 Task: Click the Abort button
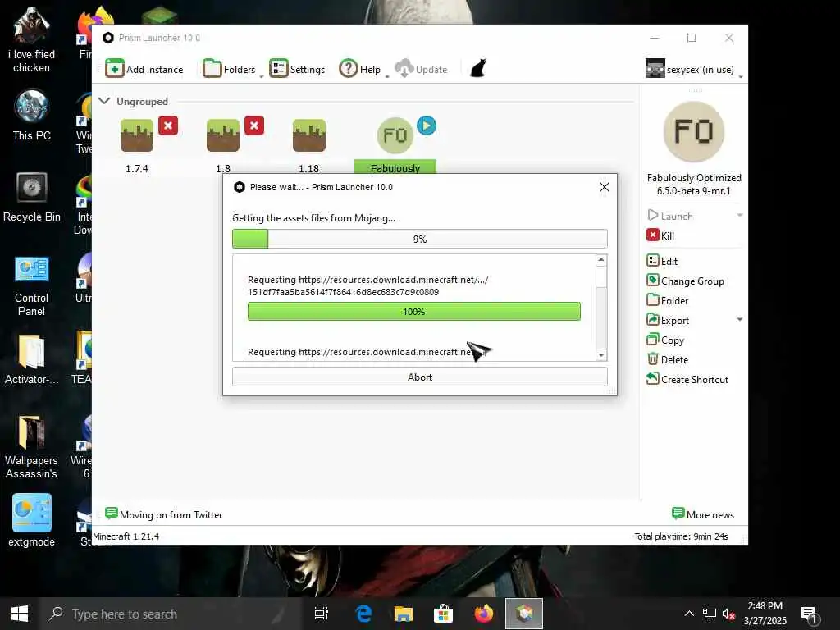[x=420, y=377]
